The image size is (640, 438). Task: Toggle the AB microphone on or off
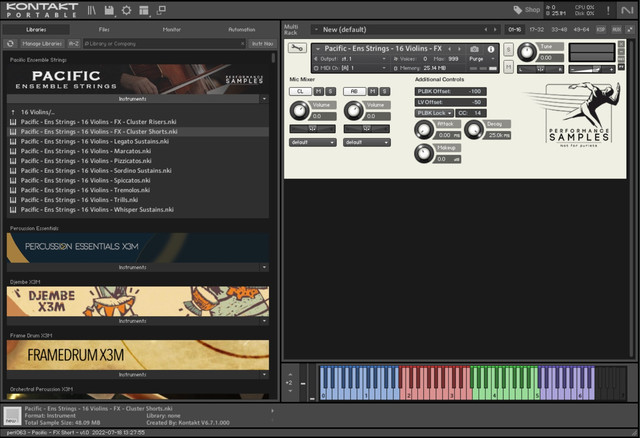354,91
